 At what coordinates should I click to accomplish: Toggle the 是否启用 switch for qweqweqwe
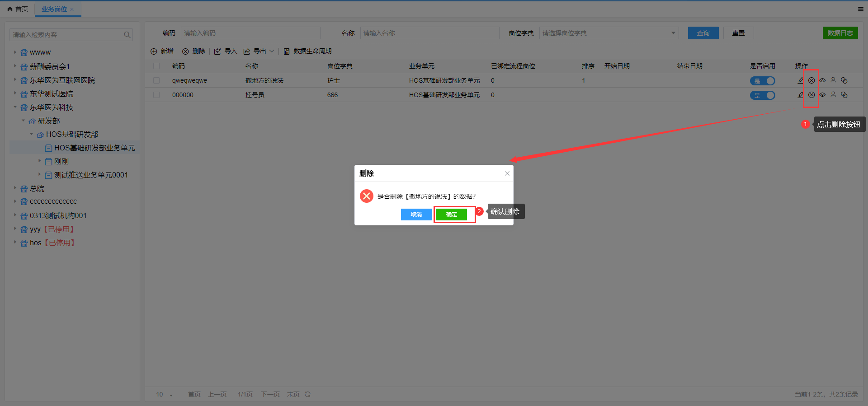763,81
